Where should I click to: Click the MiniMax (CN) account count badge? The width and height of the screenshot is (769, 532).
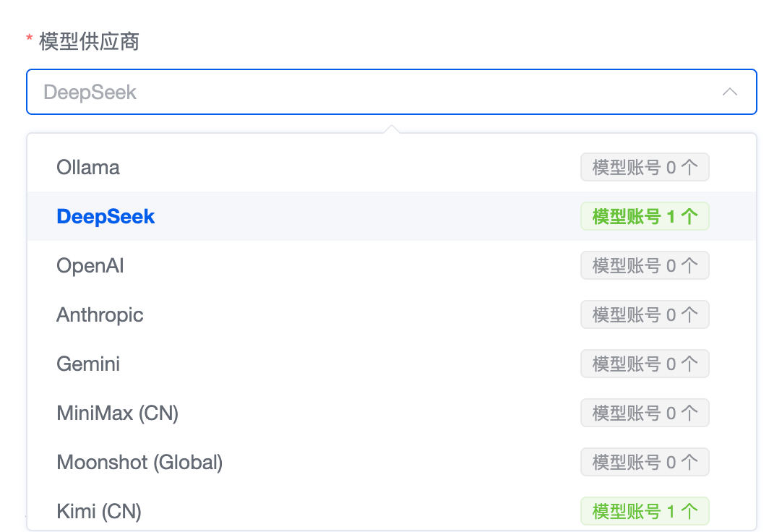pyautogui.click(x=645, y=413)
